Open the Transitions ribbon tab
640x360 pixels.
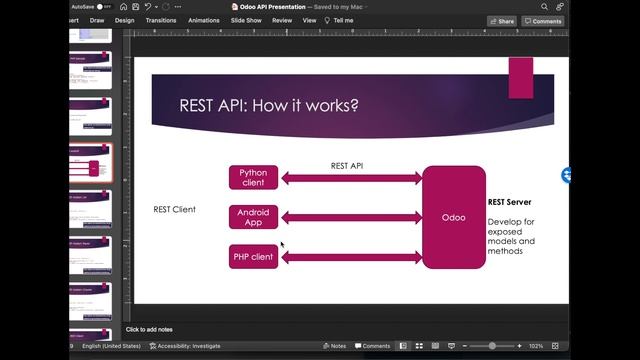161,20
